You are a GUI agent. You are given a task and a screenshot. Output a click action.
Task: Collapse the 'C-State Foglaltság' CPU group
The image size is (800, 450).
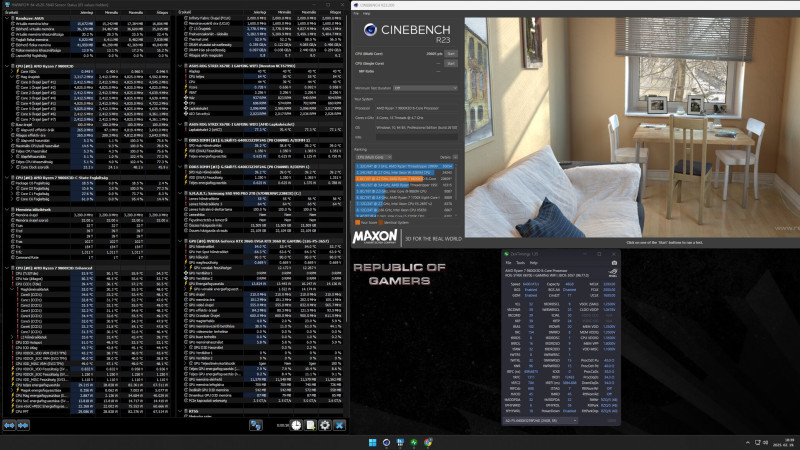click(x=7, y=178)
